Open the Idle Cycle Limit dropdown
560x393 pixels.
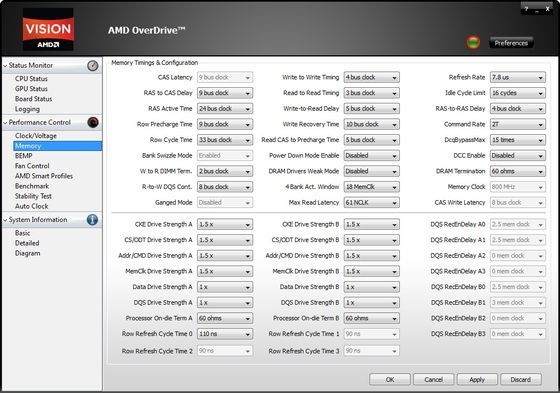tap(518, 93)
